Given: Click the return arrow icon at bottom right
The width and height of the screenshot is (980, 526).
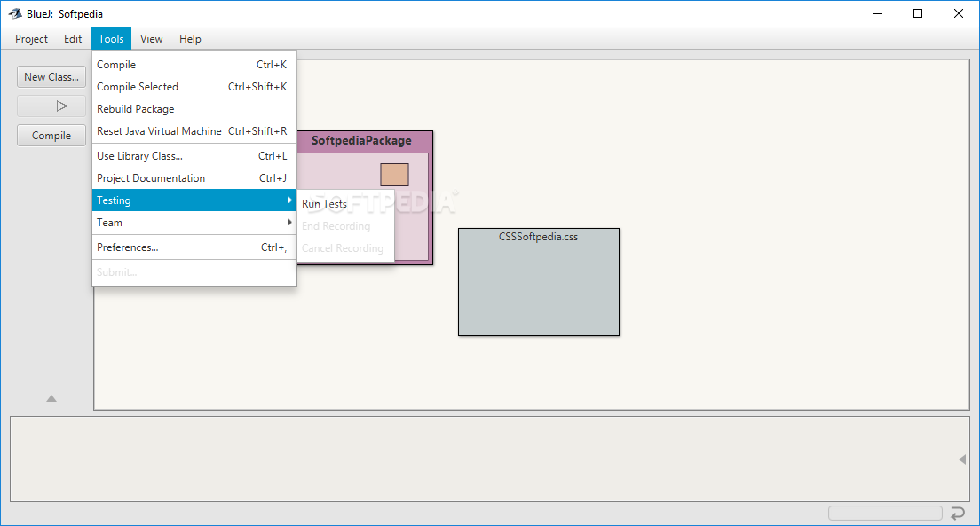Looking at the screenshot, I should click(x=958, y=514).
